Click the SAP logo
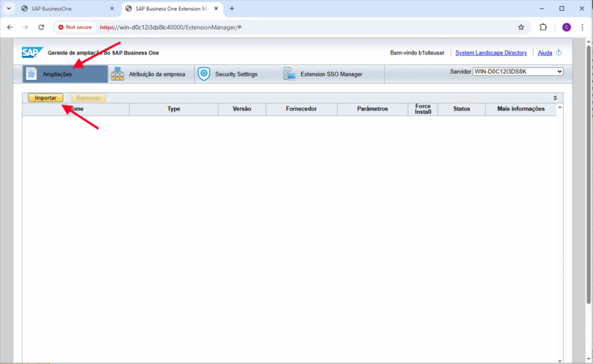Viewport: 593px width, 364px height. [30, 53]
